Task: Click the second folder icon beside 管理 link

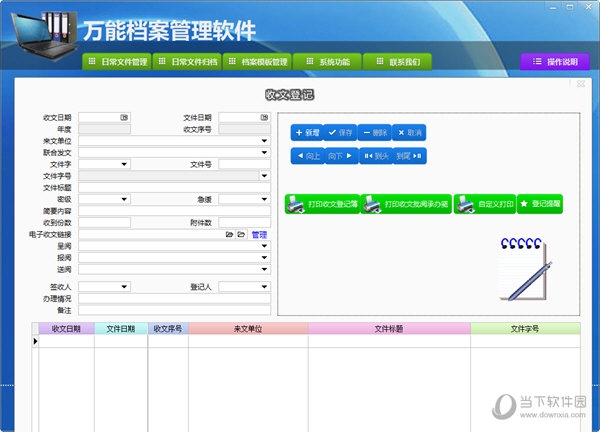Action: pos(241,234)
